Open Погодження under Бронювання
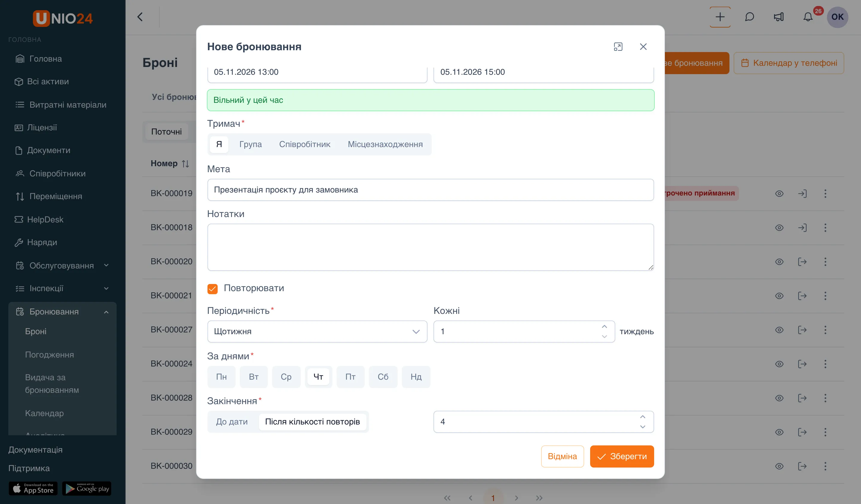This screenshot has width=861, height=504. click(x=50, y=355)
